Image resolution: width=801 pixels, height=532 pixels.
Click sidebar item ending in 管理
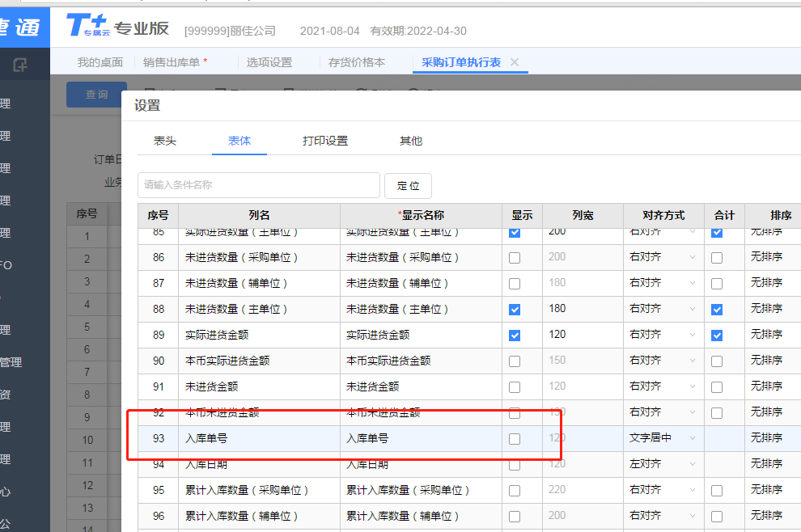pyautogui.click(x=11, y=362)
